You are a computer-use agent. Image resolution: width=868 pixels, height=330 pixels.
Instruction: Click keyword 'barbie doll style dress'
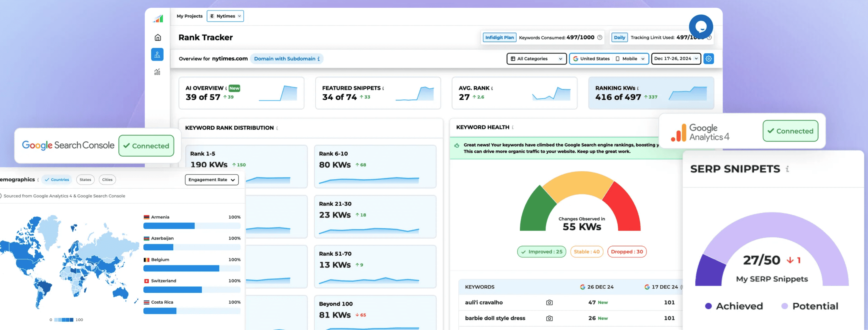tap(495, 318)
